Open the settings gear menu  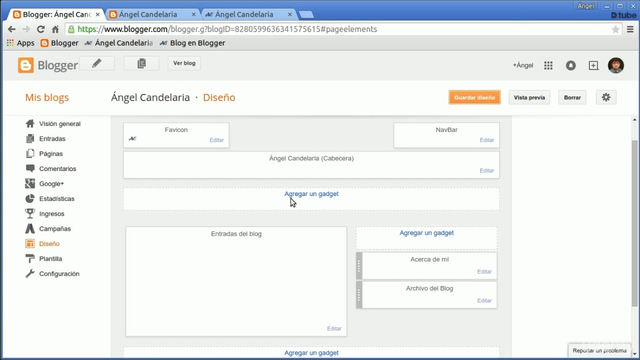click(x=606, y=97)
